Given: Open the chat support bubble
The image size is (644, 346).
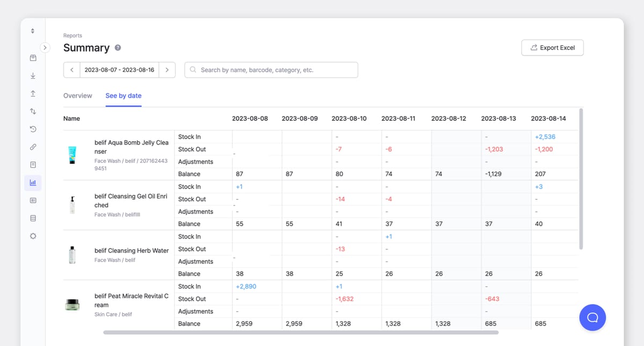Looking at the screenshot, I should [592, 318].
